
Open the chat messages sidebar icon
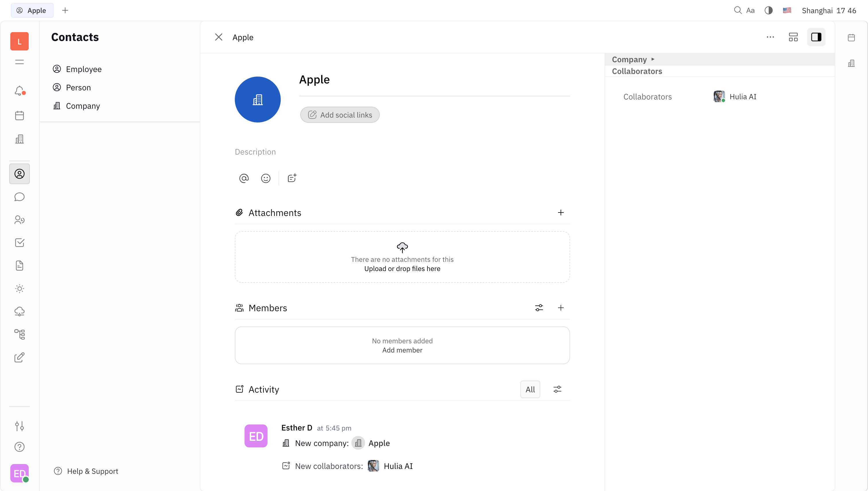click(19, 197)
